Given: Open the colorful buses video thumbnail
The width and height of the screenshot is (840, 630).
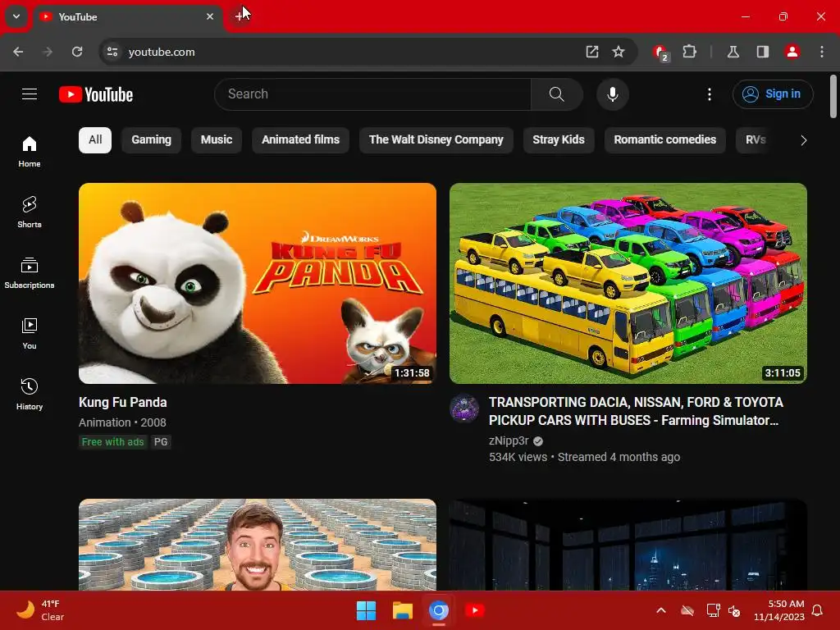Looking at the screenshot, I should tap(628, 283).
